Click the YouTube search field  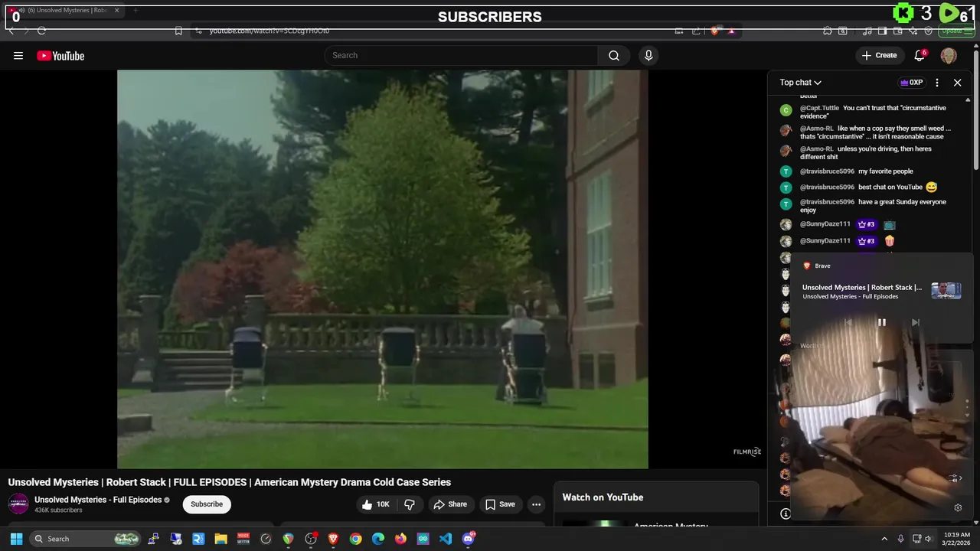tap(461, 55)
